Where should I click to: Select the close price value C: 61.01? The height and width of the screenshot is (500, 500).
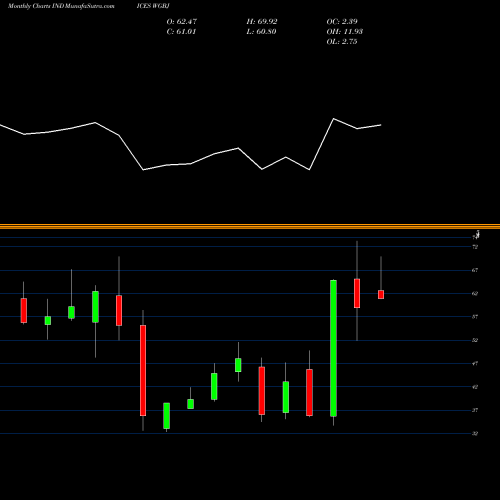coord(181,32)
